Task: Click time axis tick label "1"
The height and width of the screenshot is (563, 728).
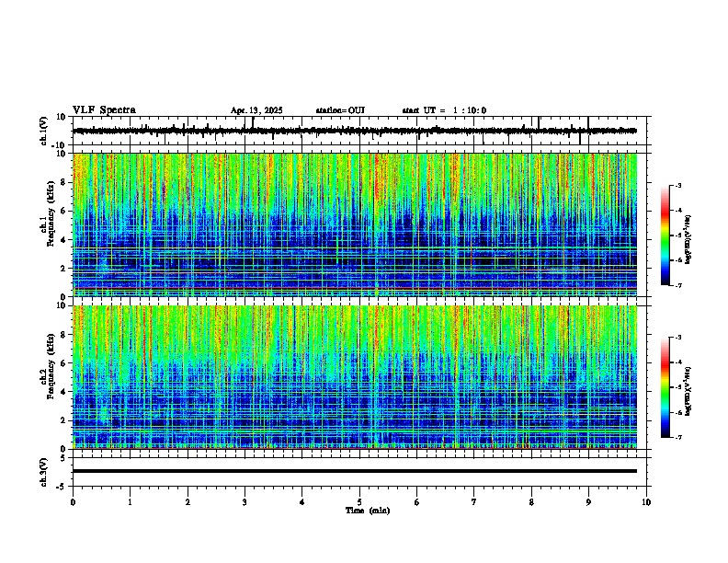Action: coord(130,502)
